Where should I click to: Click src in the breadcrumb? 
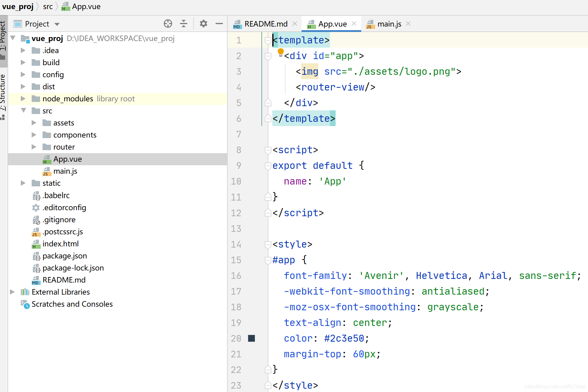click(x=48, y=6)
